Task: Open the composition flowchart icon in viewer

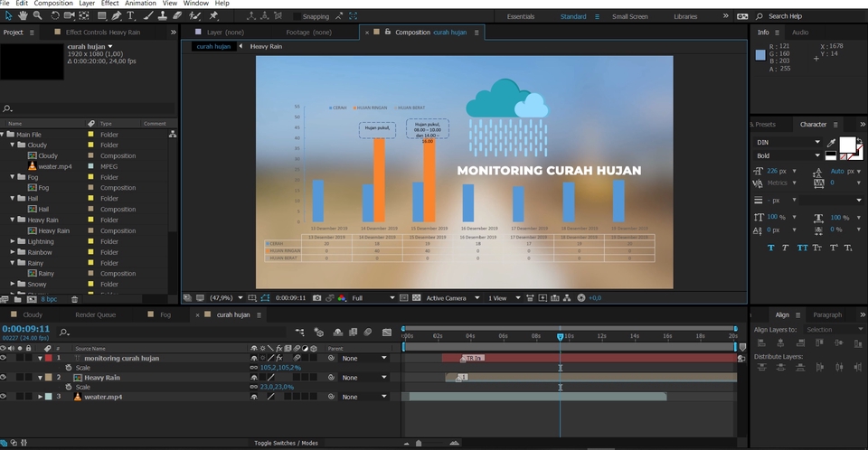Action: pos(567,298)
